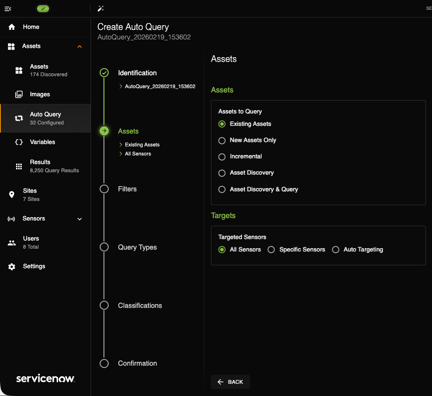
Task: Click the Users people icon
Action: point(12,243)
